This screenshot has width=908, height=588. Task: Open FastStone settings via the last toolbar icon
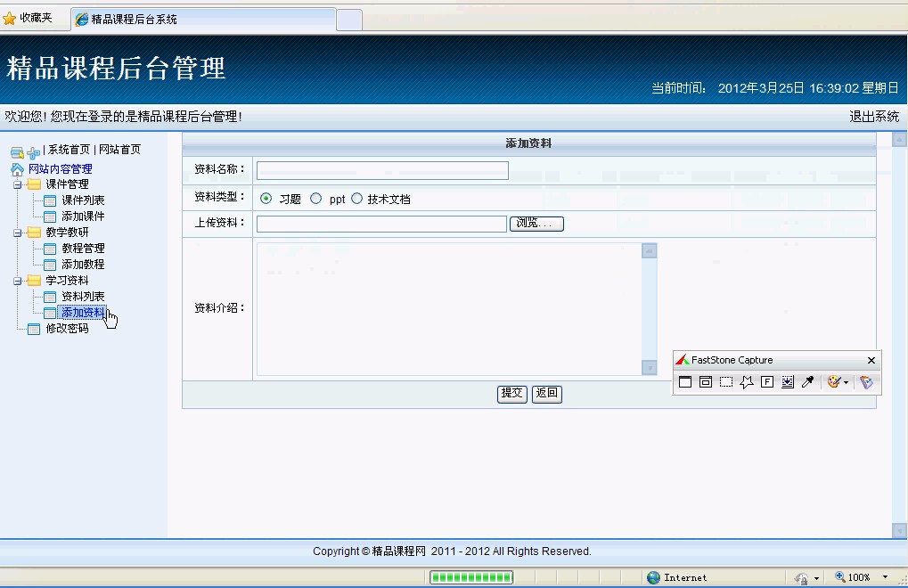(866, 381)
